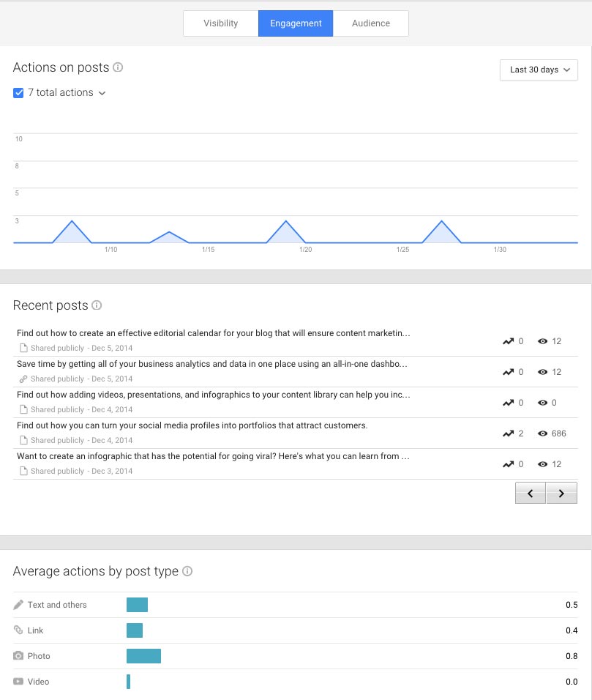Open the Last 30 days dropdown

[x=539, y=70]
